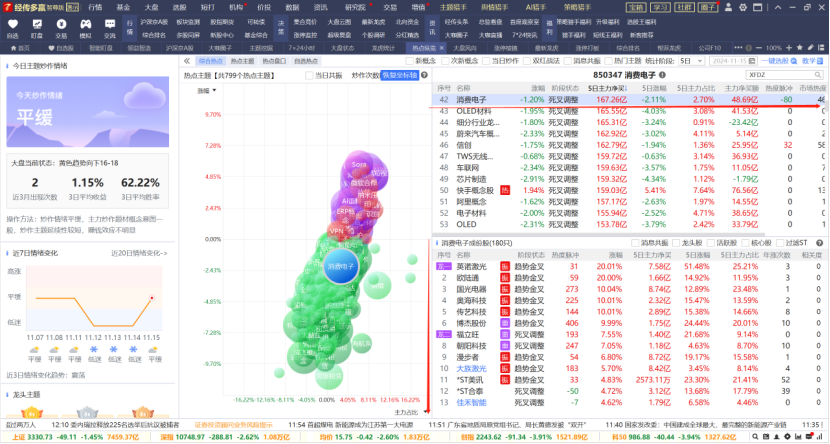
Task: Open the 自选 heart icon in toolbar
Action: click(x=13, y=24)
